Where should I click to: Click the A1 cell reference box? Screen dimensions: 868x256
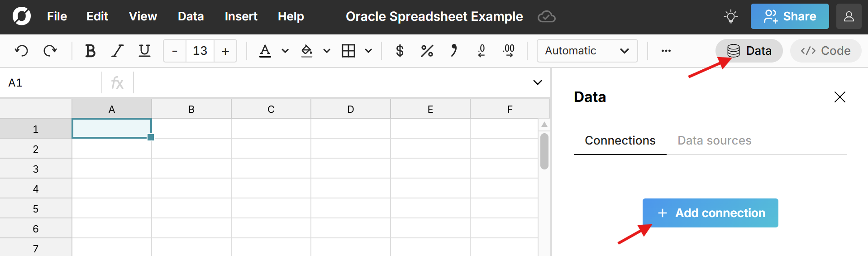(51, 83)
